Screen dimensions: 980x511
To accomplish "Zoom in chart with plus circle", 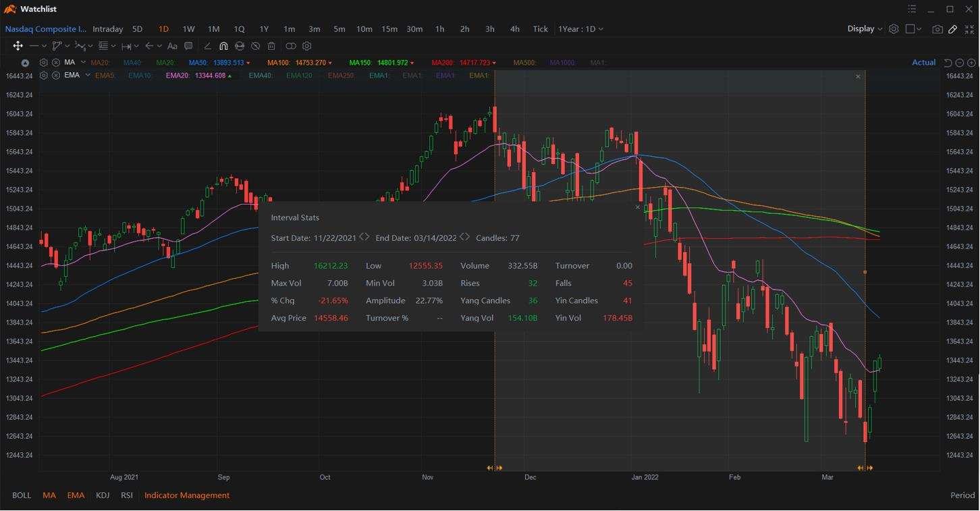I will [x=971, y=63].
